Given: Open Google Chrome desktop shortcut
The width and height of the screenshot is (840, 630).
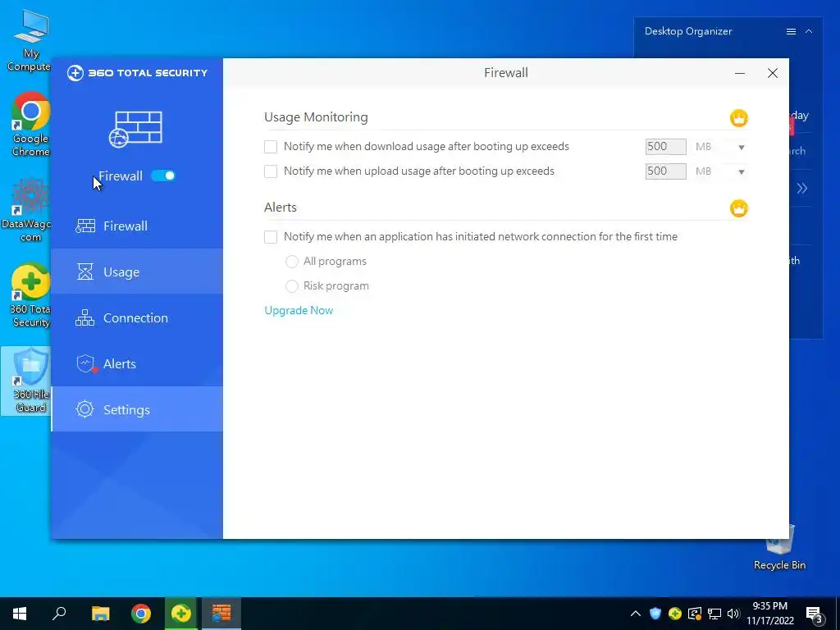Looking at the screenshot, I should pos(30,125).
